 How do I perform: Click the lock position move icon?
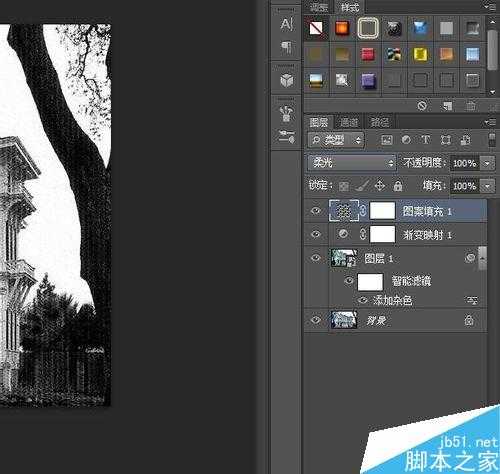click(x=380, y=186)
